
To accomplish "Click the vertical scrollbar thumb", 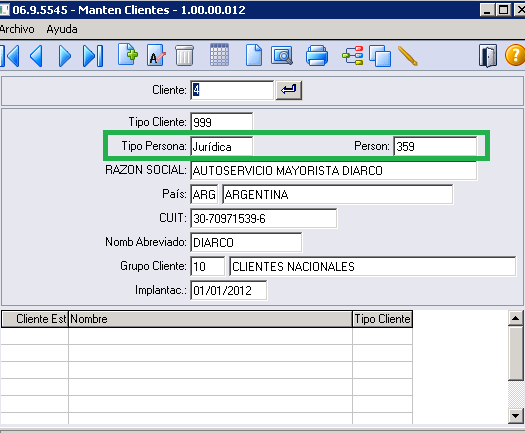I will coord(516,354).
